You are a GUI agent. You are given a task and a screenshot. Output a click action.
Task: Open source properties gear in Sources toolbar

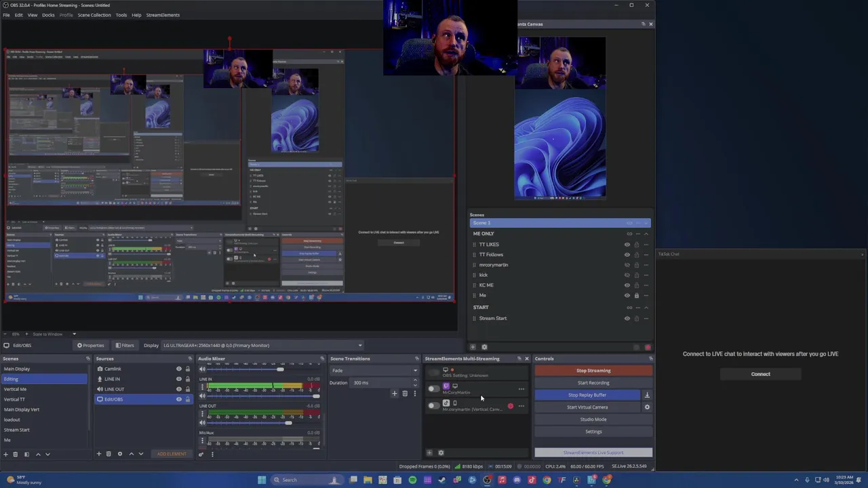point(120,454)
